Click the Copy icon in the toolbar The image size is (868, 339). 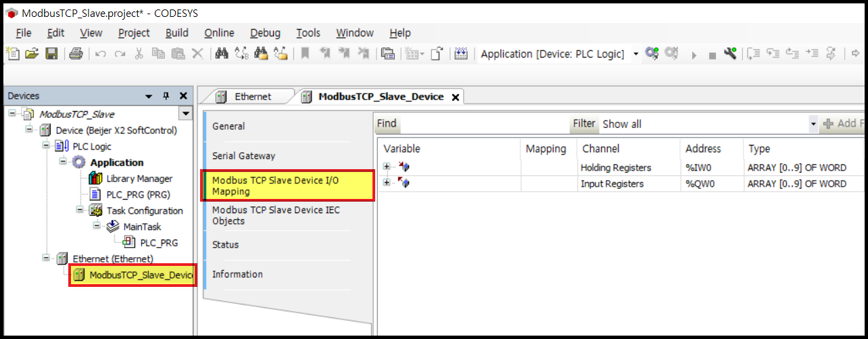[x=158, y=54]
